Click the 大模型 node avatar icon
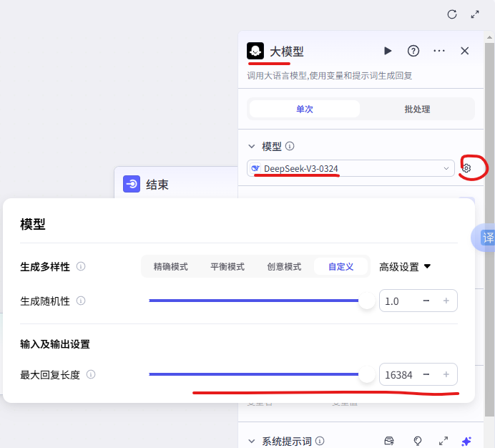The width and height of the screenshot is (495, 448). [255, 51]
